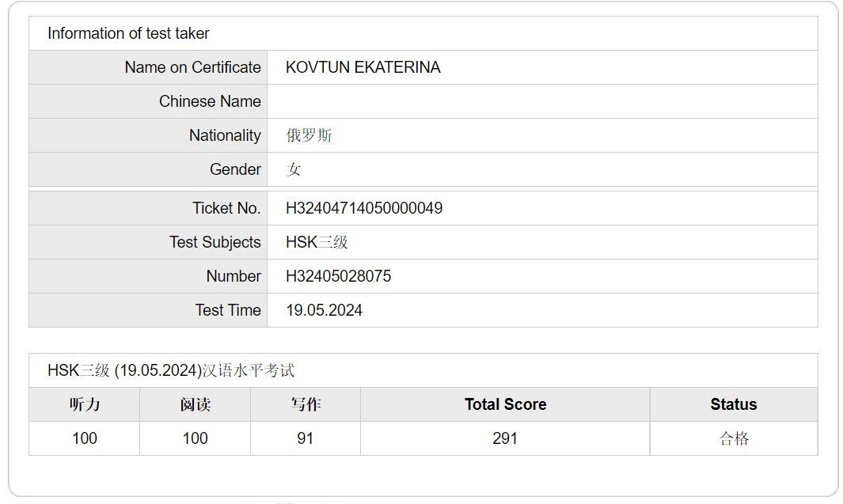Viewport: 843px width, 504px height.
Task: Select certificate number H32405028075
Action: [x=338, y=276]
